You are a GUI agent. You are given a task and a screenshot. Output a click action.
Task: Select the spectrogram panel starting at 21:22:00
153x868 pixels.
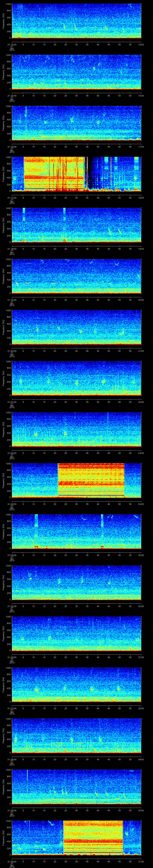[x=77, y=429]
